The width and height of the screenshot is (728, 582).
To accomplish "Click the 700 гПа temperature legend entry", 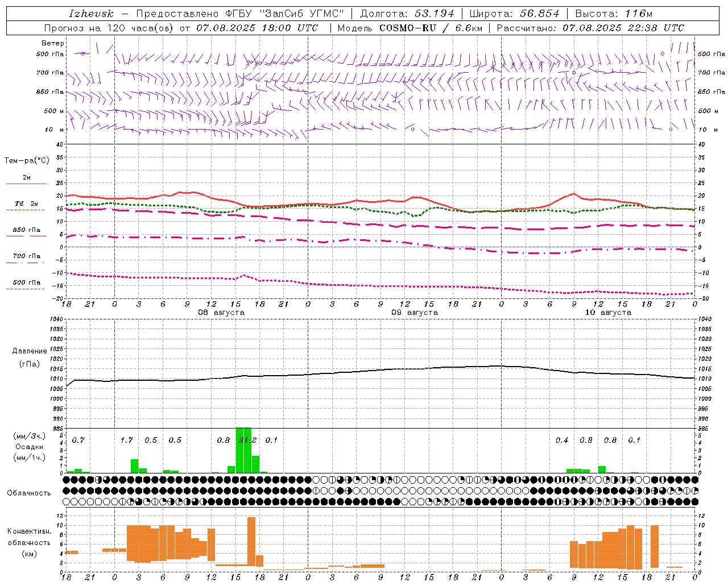I will (x=26, y=258).
